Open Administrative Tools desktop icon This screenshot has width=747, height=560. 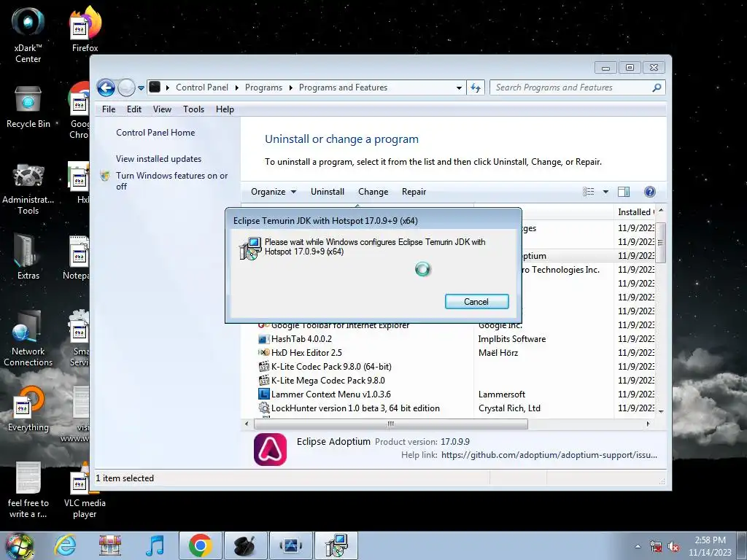(x=28, y=189)
